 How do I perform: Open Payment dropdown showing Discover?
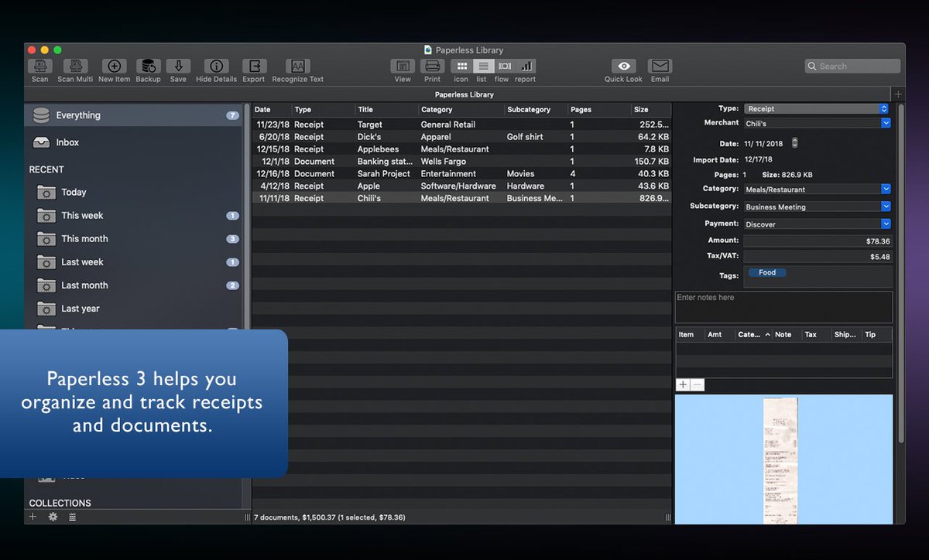(x=818, y=224)
